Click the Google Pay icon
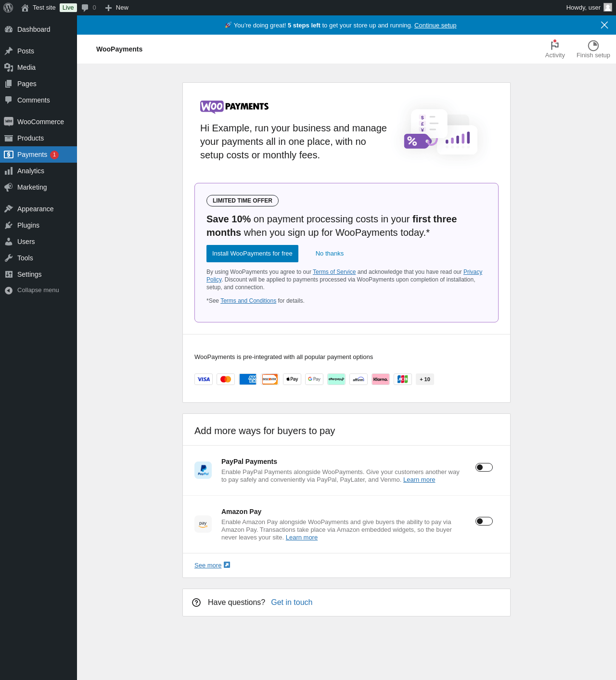616x680 pixels. click(x=314, y=379)
